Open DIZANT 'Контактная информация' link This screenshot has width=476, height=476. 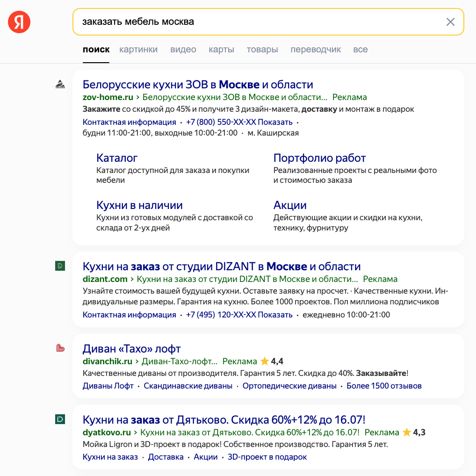click(x=130, y=315)
